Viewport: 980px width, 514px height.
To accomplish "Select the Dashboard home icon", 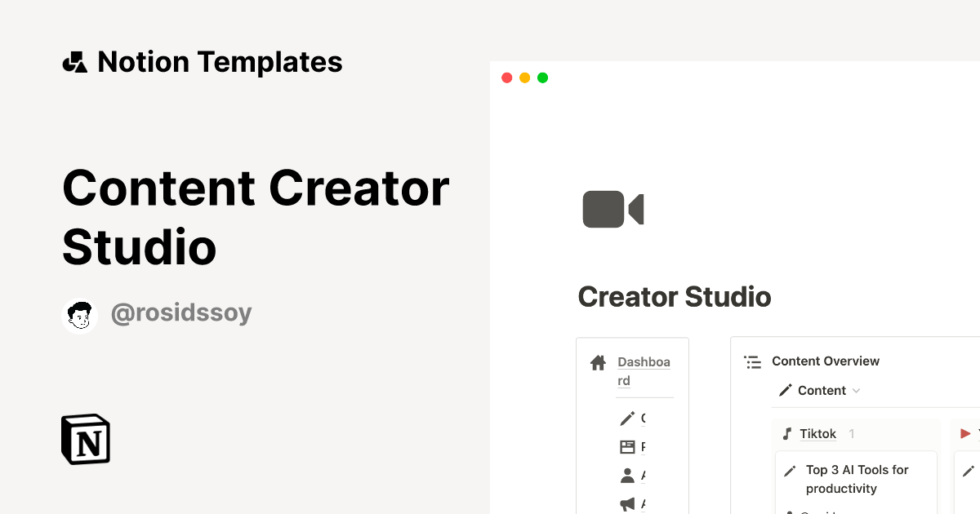I will (x=598, y=362).
